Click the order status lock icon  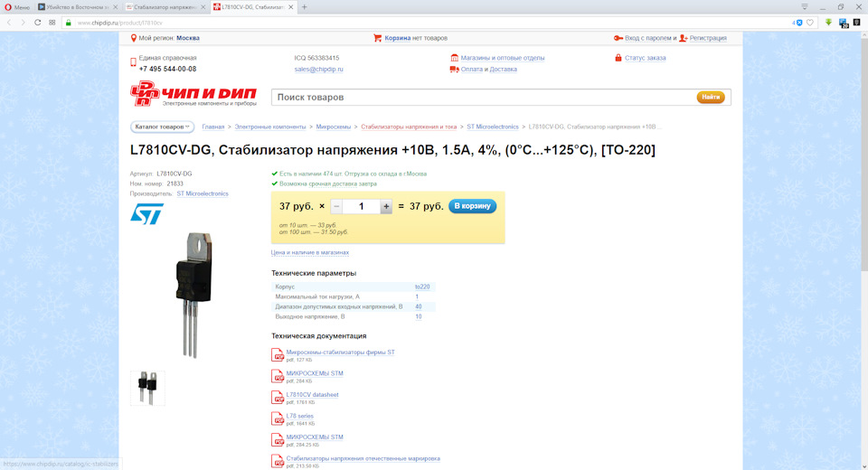pyautogui.click(x=618, y=58)
